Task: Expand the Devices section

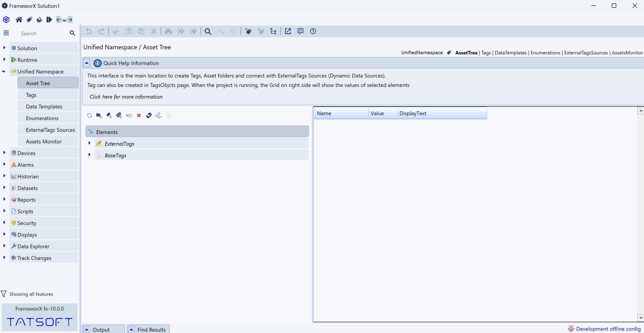Action: pyautogui.click(x=4, y=153)
